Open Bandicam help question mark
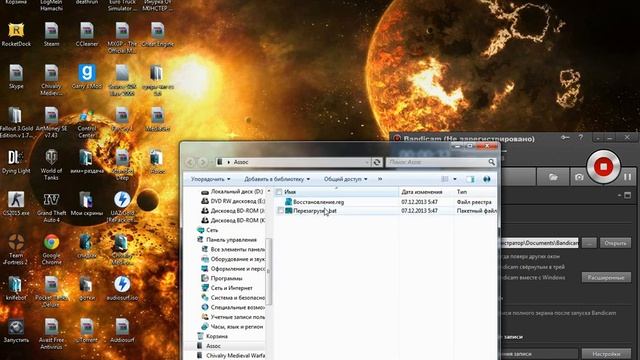Image resolution: width=640 pixels, height=360 pixels. [580, 138]
